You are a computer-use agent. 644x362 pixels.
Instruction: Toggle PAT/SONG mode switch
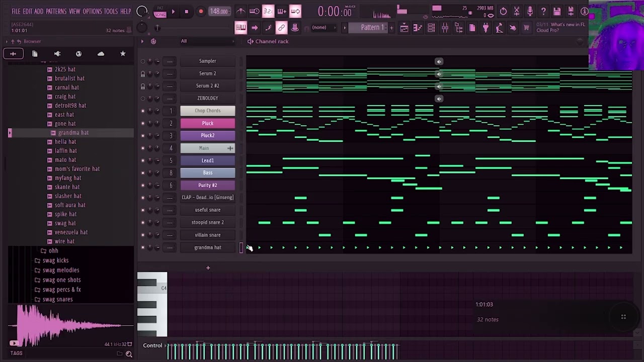tap(160, 12)
